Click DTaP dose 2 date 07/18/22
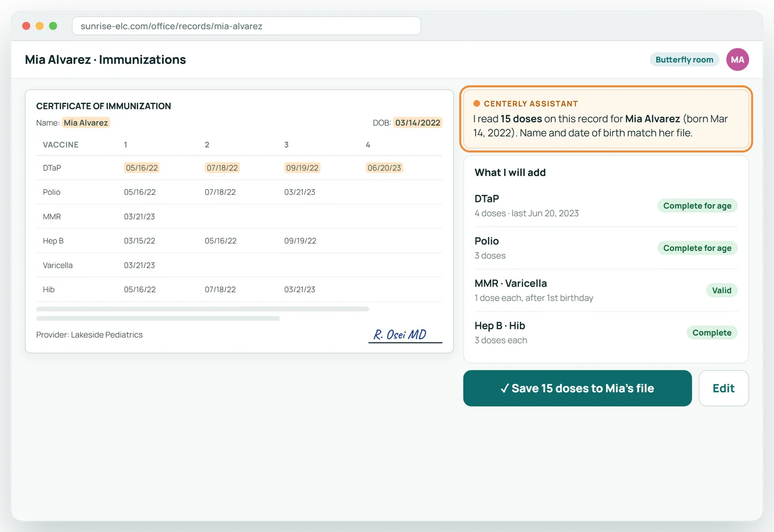This screenshot has width=774, height=532. [222, 168]
